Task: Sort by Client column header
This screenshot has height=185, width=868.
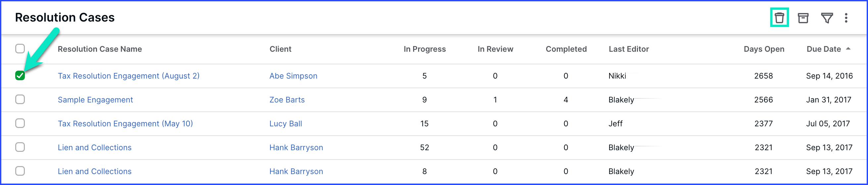Action: click(280, 49)
